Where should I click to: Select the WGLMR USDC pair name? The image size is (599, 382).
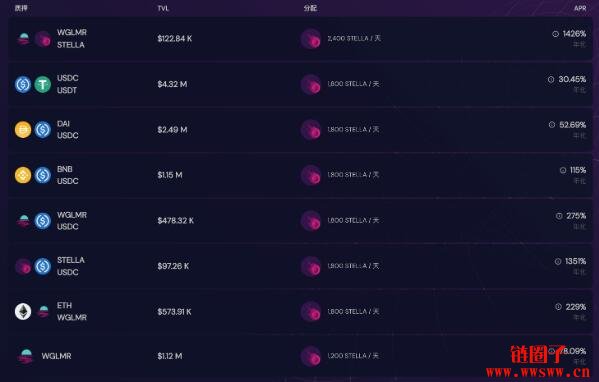click(72, 221)
